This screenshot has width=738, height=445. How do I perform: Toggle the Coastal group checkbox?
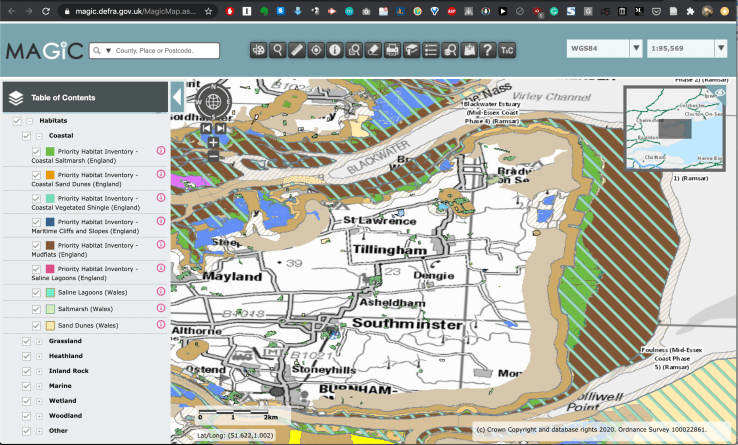pos(26,136)
